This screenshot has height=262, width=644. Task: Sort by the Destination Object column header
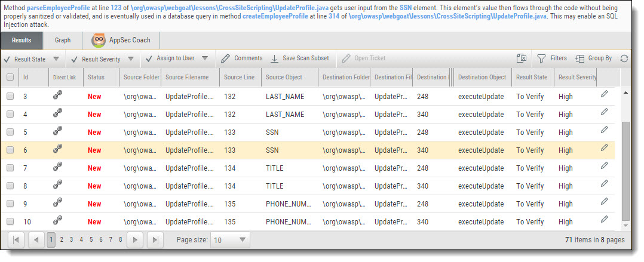[x=482, y=77]
